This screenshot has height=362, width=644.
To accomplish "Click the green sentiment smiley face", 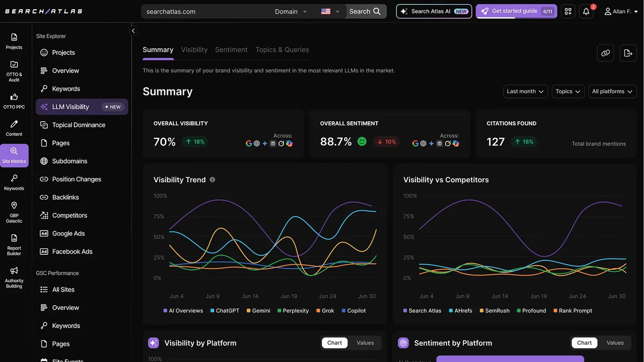I will 362,142.
